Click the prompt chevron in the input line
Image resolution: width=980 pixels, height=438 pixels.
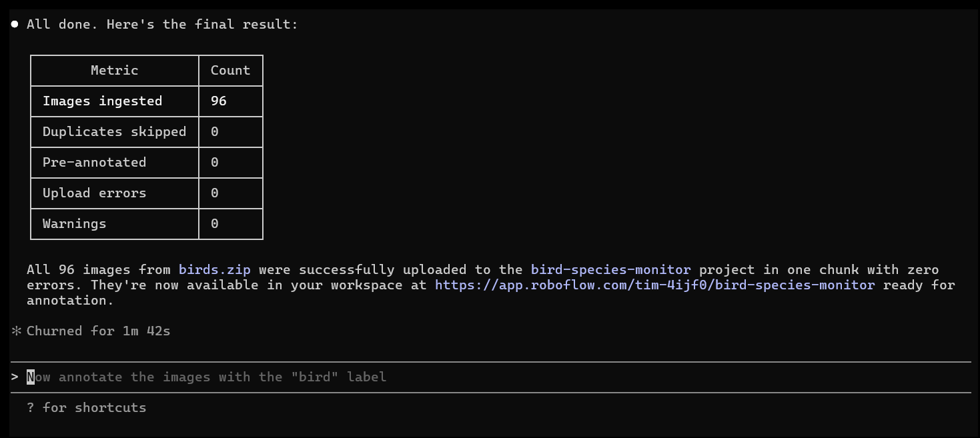[15, 377]
